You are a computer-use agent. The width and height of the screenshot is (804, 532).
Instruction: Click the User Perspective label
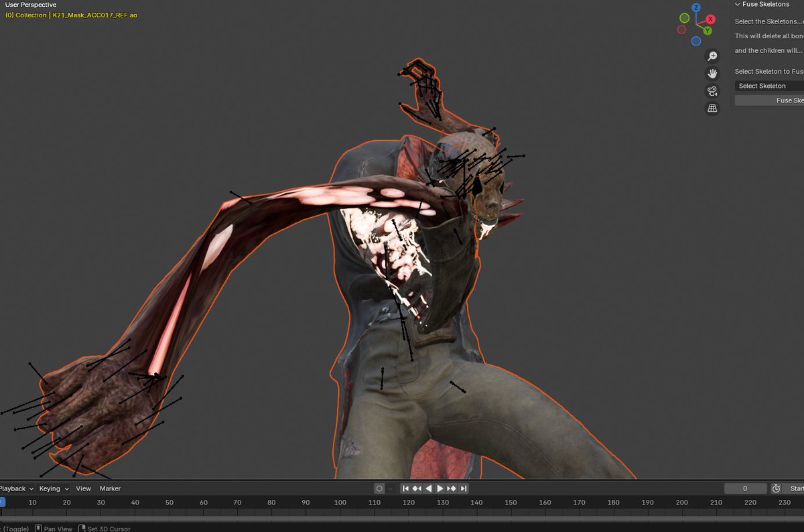[x=31, y=5]
